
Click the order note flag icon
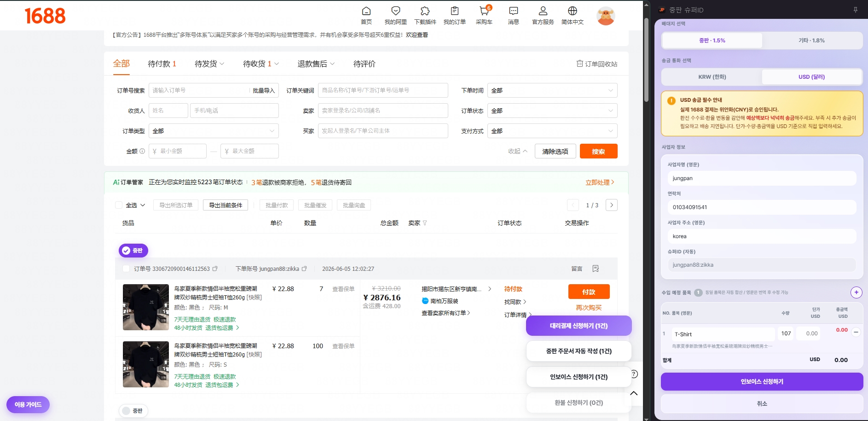[596, 269]
